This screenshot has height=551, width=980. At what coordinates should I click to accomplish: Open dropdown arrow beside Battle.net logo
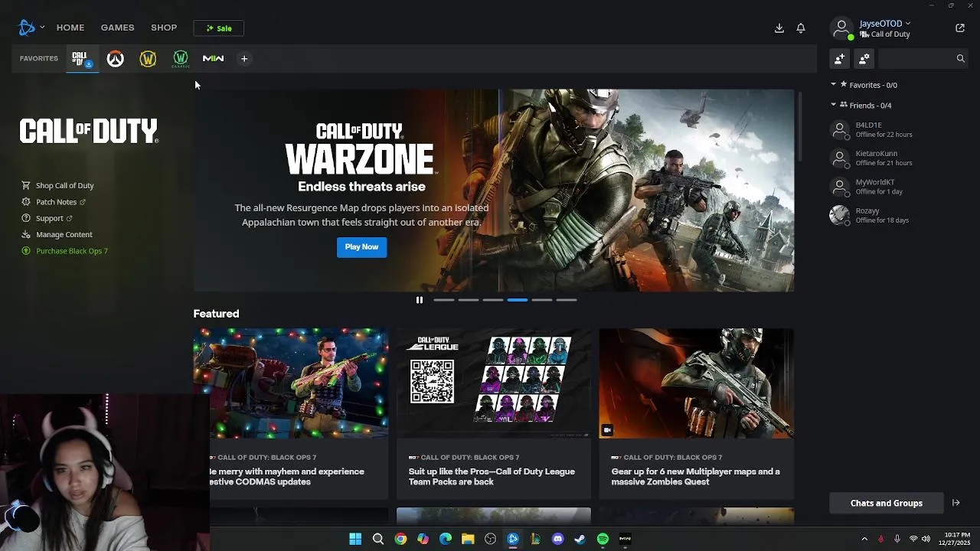tap(42, 28)
